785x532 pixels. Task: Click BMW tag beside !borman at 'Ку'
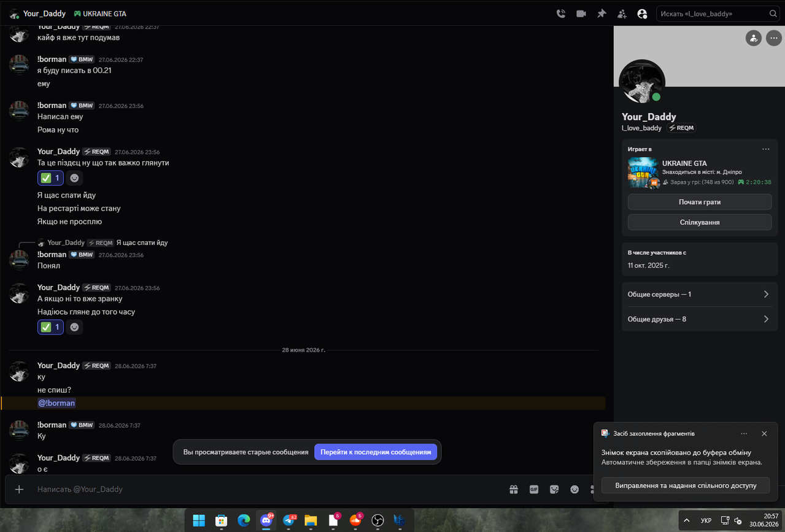(x=82, y=425)
